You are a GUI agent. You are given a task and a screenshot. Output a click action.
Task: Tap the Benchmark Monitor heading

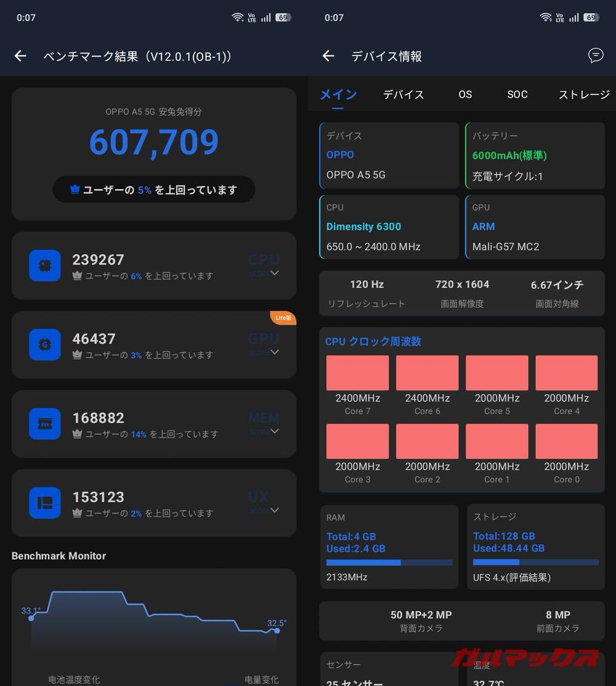pos(59,555)
